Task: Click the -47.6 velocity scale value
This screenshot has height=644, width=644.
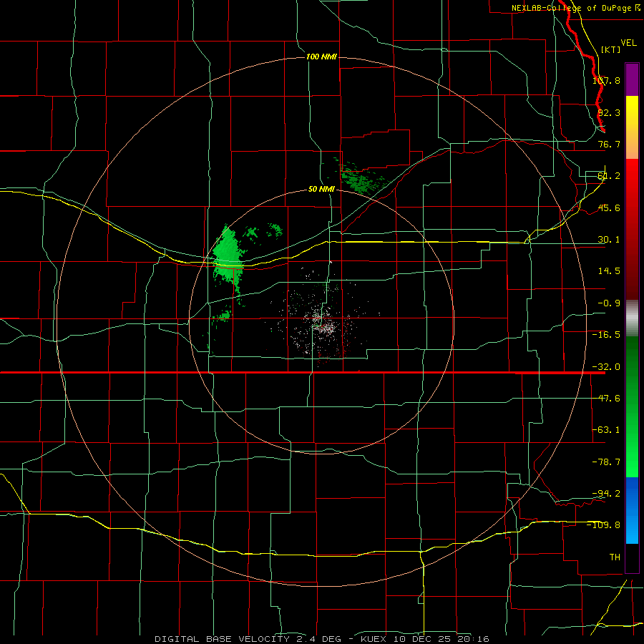Action: pos(606,399)
